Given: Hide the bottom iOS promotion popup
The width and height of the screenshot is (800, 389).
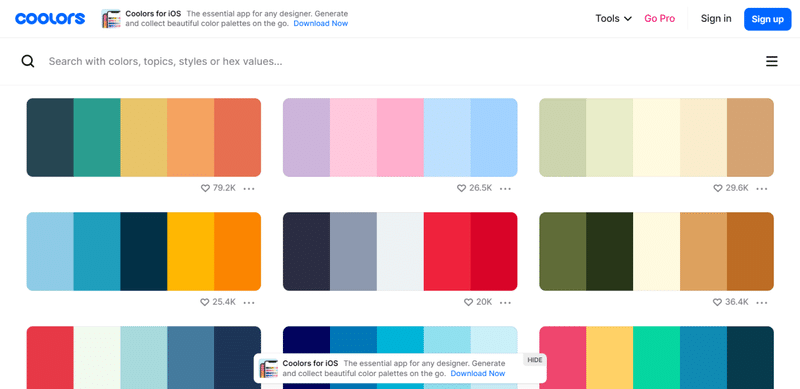Looking at the screenshot, I should pos(535,360).
